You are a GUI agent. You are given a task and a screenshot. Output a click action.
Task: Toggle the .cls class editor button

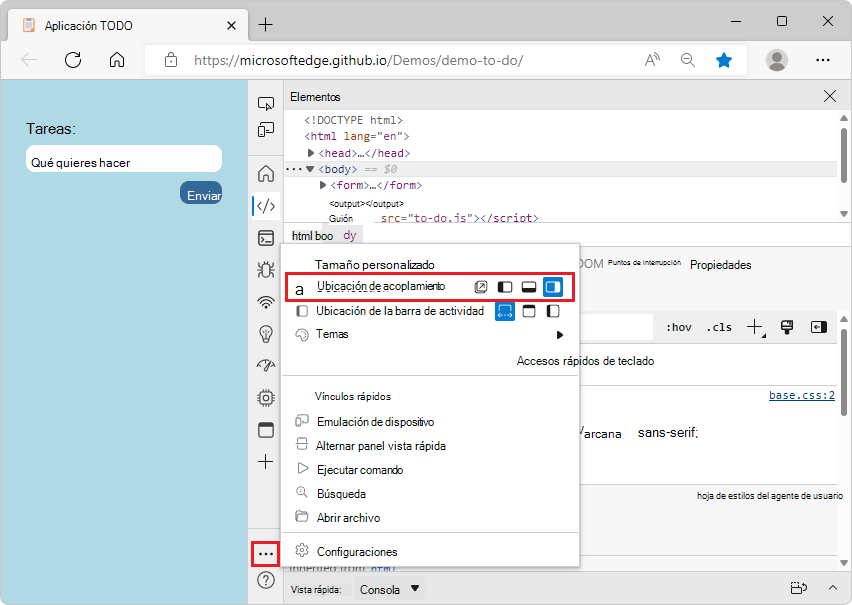[x=719, y=327]
